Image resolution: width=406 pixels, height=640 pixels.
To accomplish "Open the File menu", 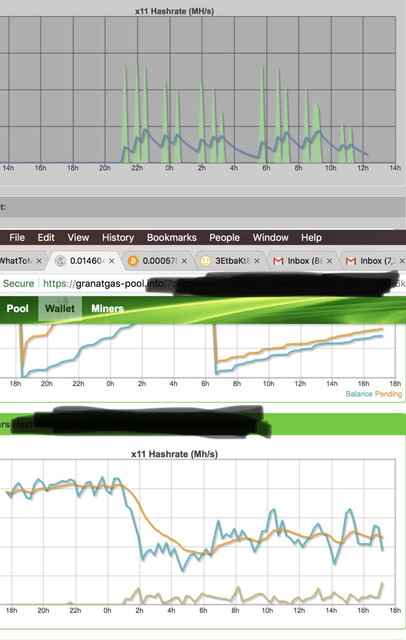I will pos(17,238).
